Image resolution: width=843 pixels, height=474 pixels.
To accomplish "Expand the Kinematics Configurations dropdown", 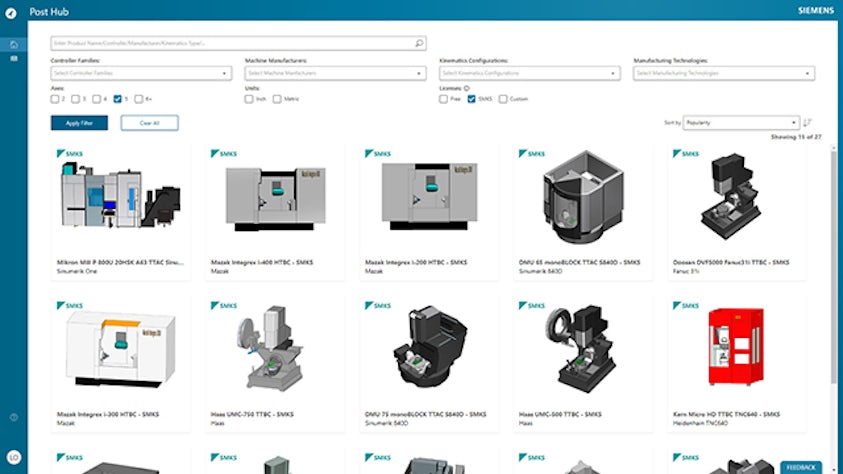I will pos(530,73).
